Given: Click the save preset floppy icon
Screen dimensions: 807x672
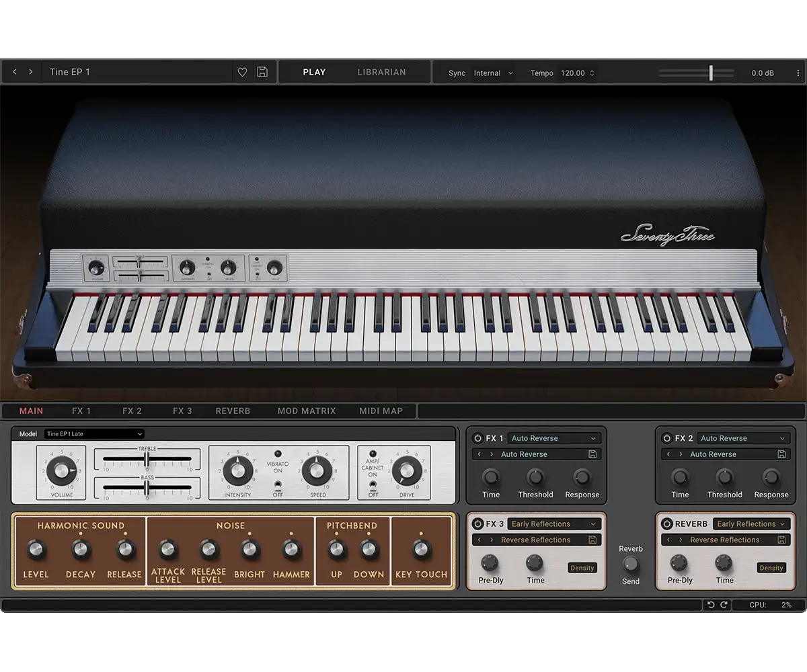Looking at the screenshot, I should pos(262,73).
